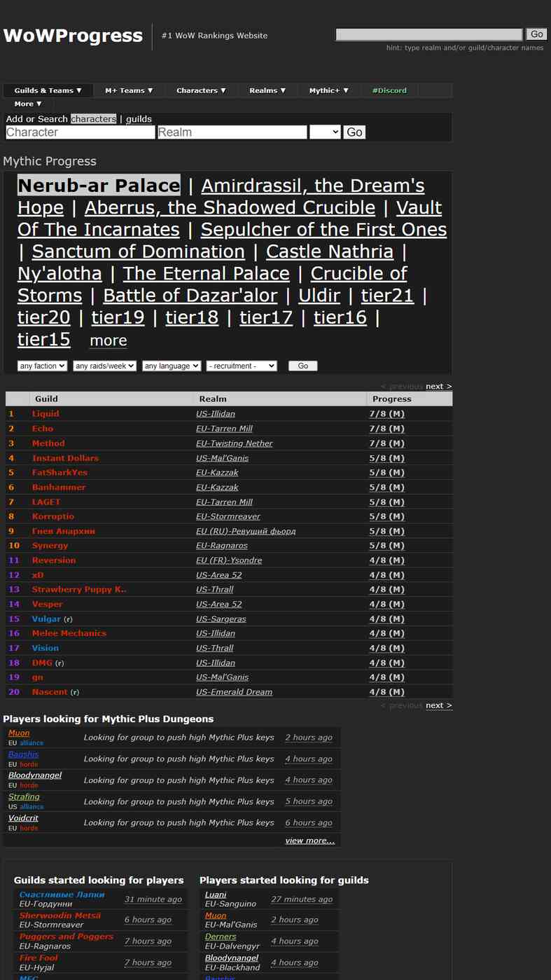
Task: Open EU-Twisting Nether realm link
Action: point(235,443)
